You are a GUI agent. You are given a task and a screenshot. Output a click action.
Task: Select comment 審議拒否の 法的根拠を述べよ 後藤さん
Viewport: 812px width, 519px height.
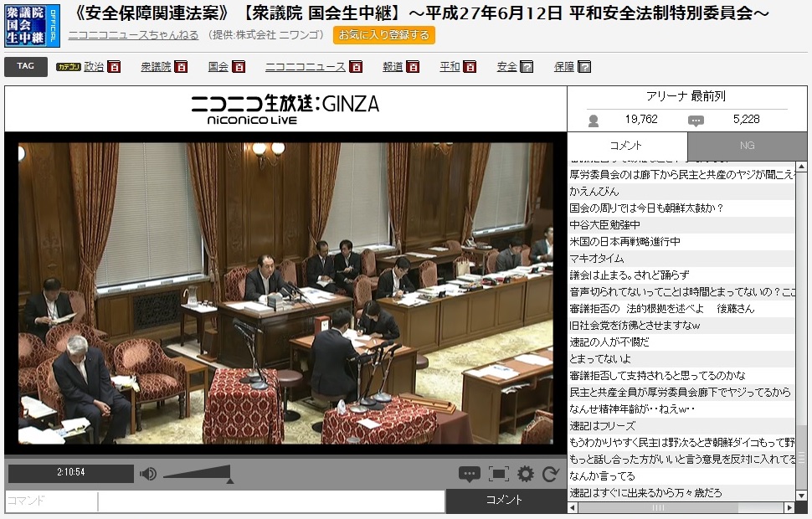(681, 309)
